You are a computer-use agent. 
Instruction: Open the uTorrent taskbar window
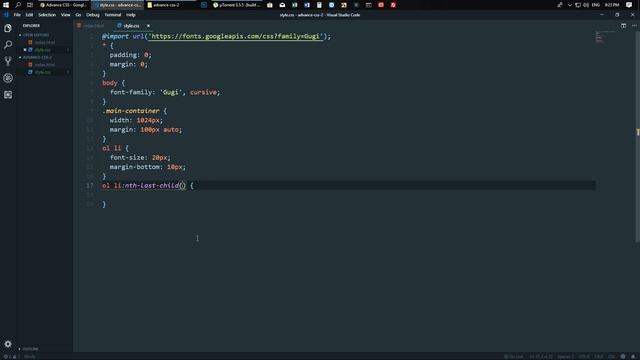click(236, 5)
